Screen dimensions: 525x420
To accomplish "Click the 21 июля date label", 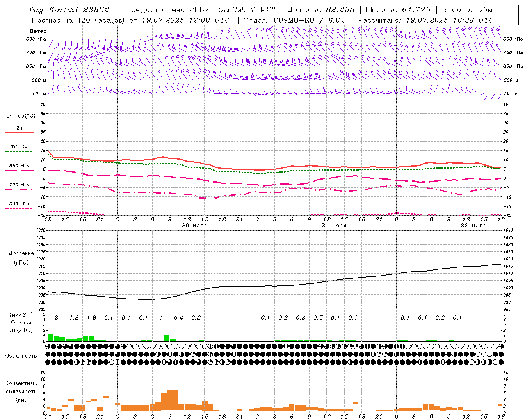I will coord(334,226).
